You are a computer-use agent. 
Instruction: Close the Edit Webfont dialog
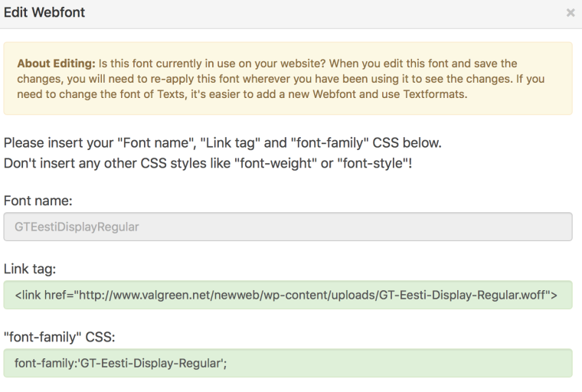[570, 13]
